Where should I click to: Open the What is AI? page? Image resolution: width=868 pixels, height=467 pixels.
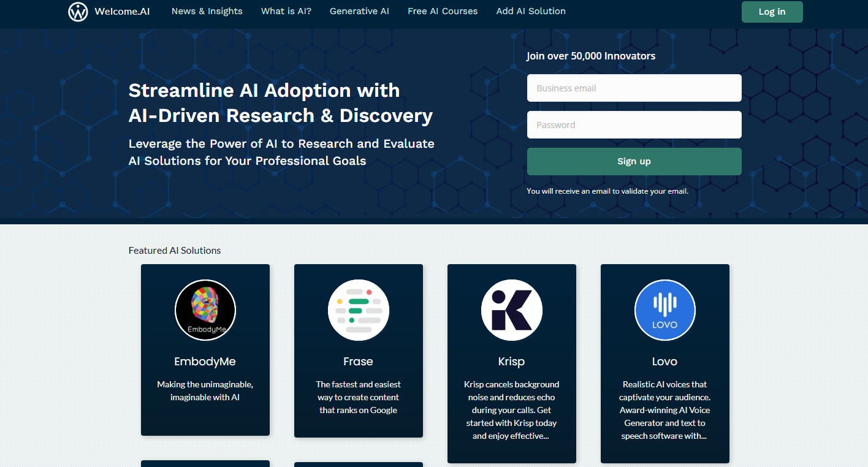coord(286,11)
